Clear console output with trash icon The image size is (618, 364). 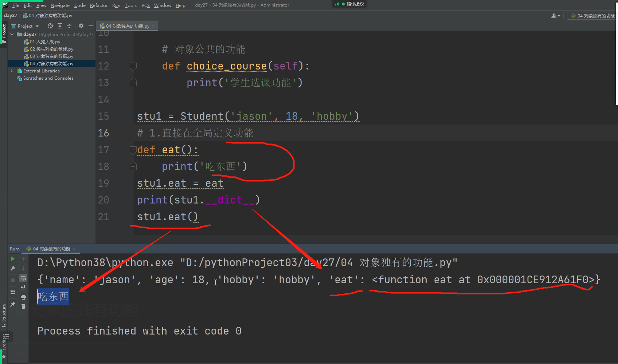(x=23, y=306)
